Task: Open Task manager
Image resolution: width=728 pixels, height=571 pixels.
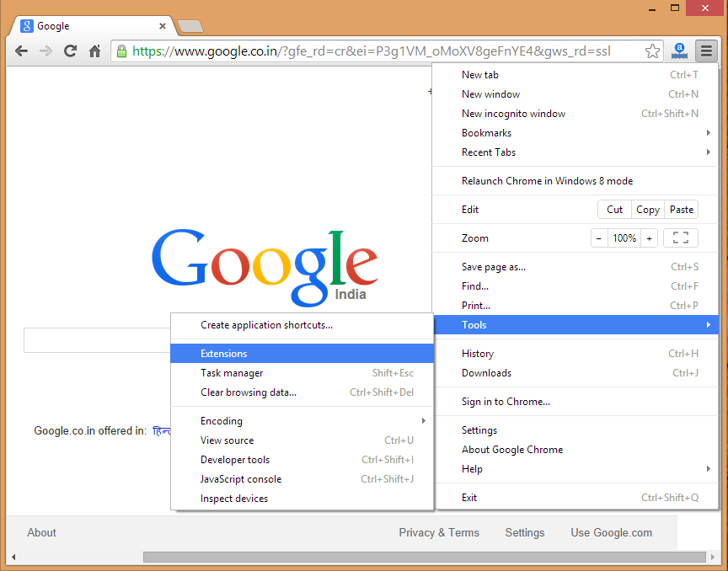Action: point(302,373)
